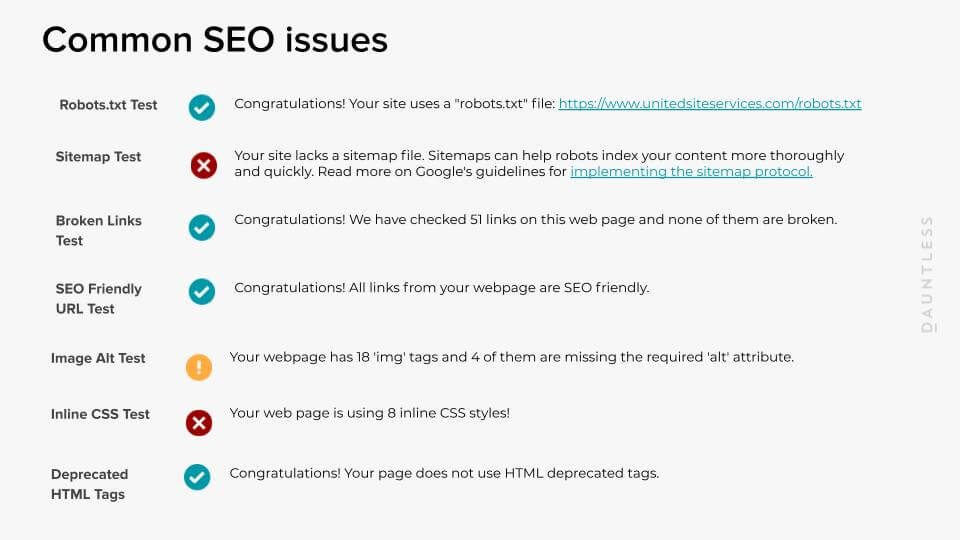Select the "Deprecated HTML Tags" label
Image resolution: width=960 pixels, height=540 pixels.
point(90,484)
